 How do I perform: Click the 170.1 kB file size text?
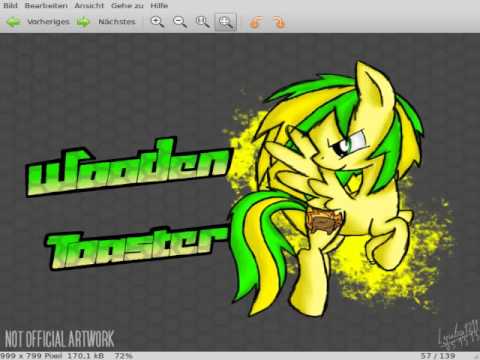86,356
